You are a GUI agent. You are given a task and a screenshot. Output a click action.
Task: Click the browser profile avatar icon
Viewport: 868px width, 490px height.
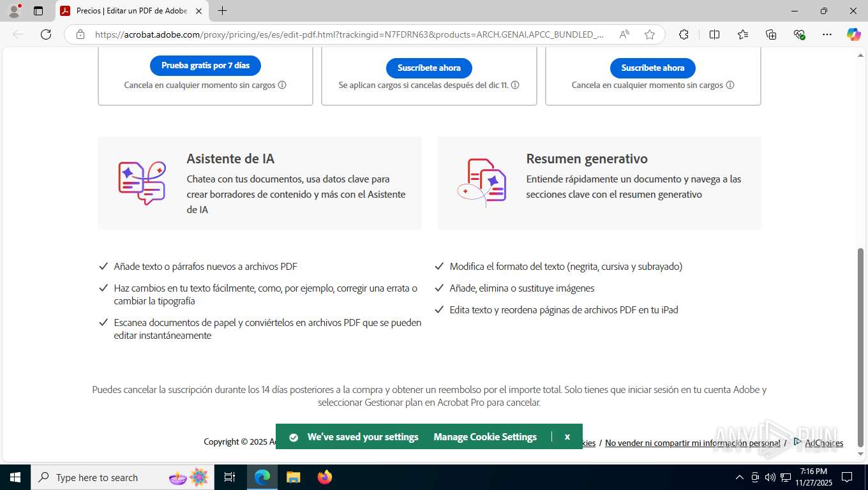pos(14,11)
